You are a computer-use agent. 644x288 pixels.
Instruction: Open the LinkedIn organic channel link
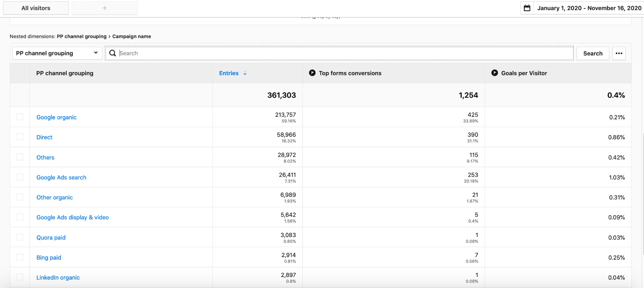click(58, 278)
